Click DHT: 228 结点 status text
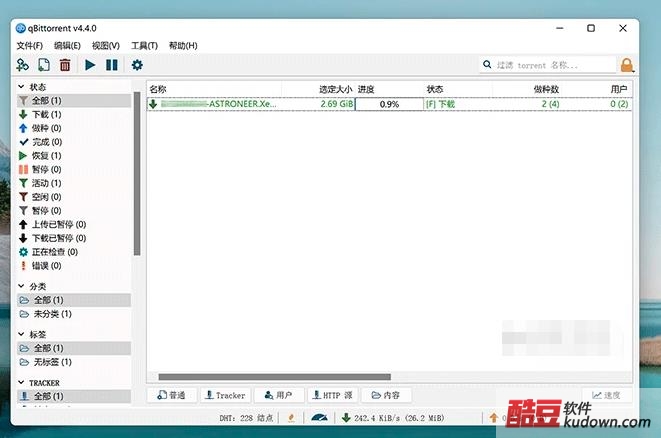Screen dimensions: 661x438 point(246,418)
